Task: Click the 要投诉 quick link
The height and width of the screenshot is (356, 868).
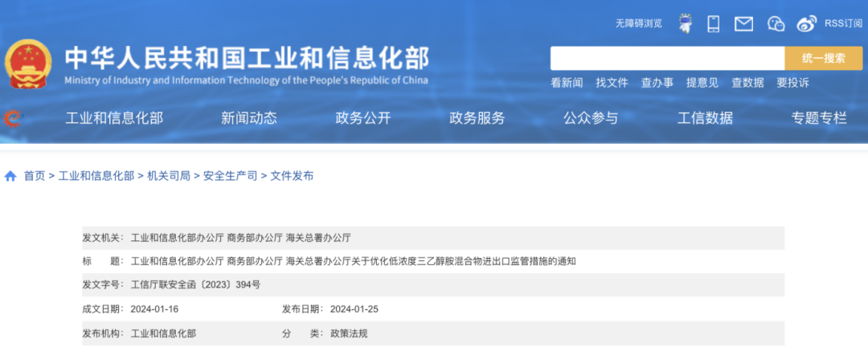Action: 792,83
